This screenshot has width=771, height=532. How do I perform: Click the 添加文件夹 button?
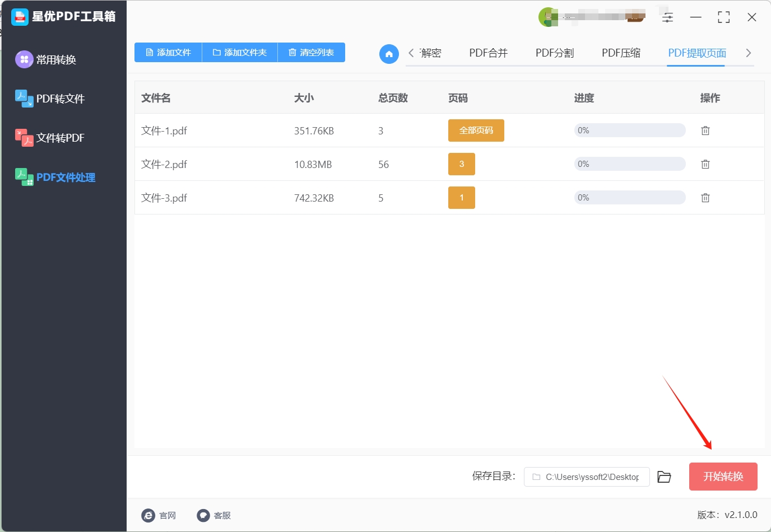pos(240,53)
